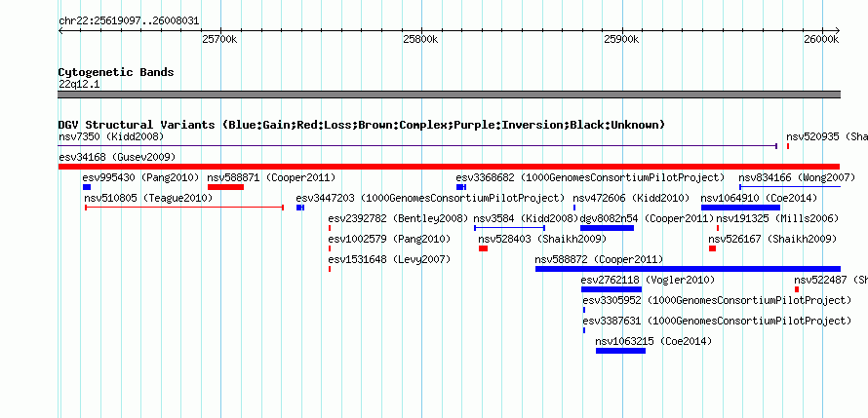Click the thin blue nsv834166 gain line

pos(790,187)
